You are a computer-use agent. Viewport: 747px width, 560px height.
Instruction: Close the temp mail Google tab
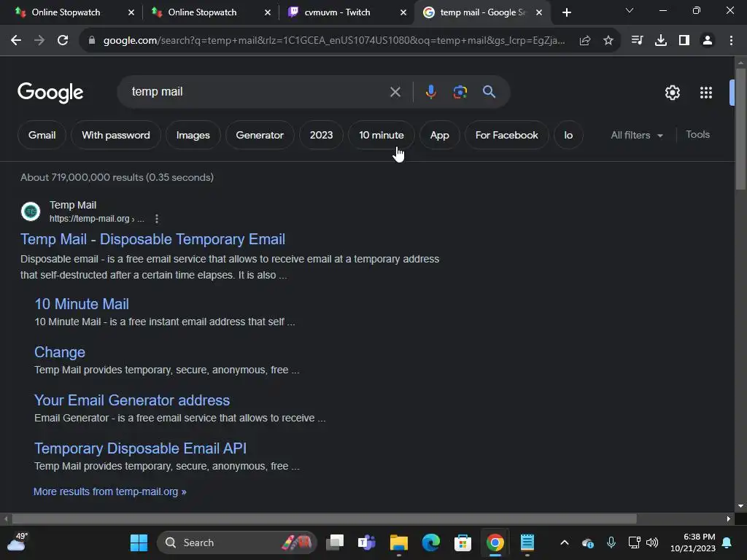(x=539, y=12)
